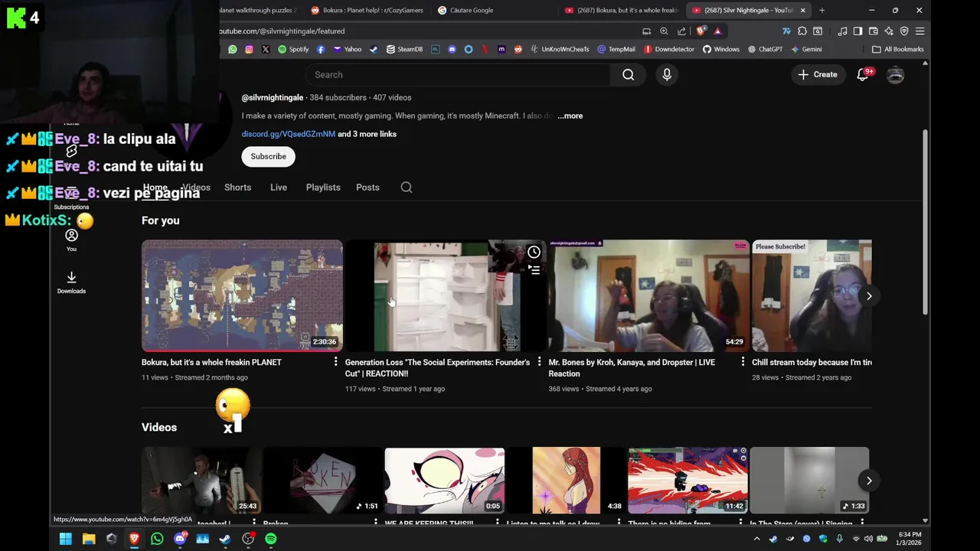
Task: Open the 25:43 video thumbnail
Action: tap(201, 481)
